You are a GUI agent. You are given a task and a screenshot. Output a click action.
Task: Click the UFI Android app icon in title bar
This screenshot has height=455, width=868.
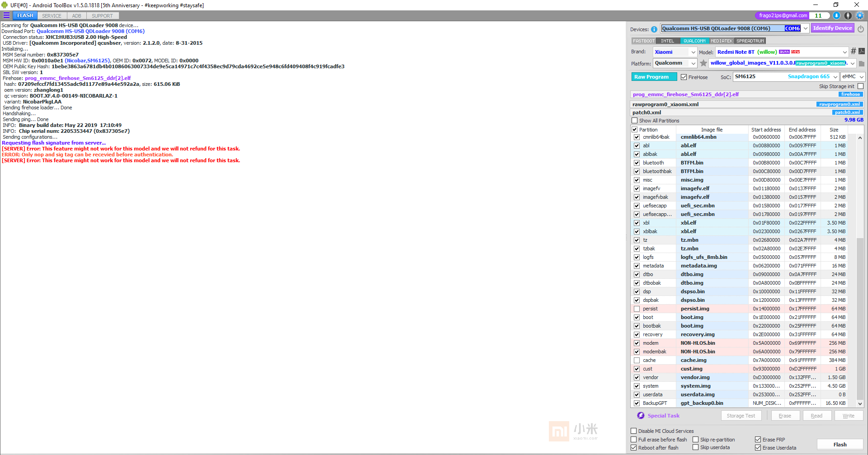pyautogui.click(x=5, y=5)
